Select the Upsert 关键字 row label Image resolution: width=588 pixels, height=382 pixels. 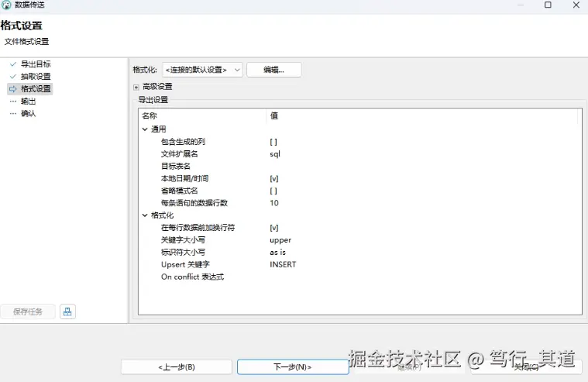tap(185, 265)
